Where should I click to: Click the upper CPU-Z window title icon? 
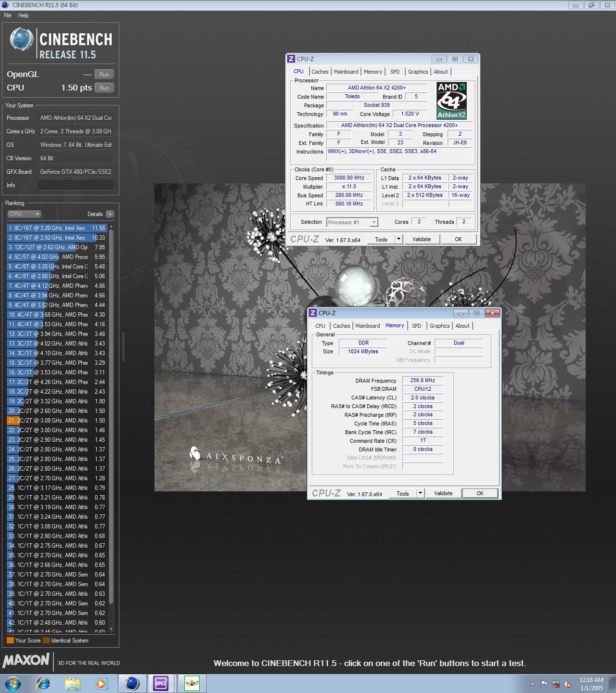point(291,59)
